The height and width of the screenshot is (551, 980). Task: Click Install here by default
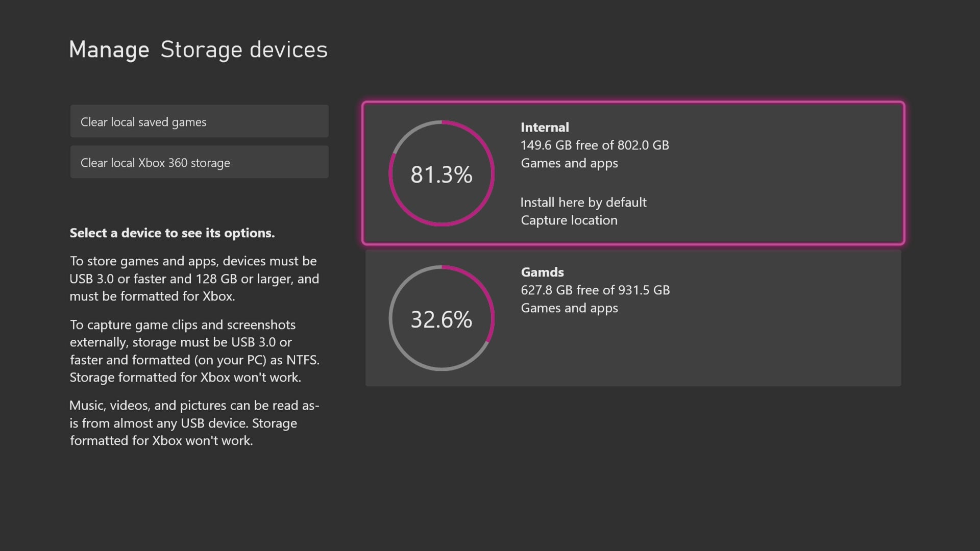(583, 202)
